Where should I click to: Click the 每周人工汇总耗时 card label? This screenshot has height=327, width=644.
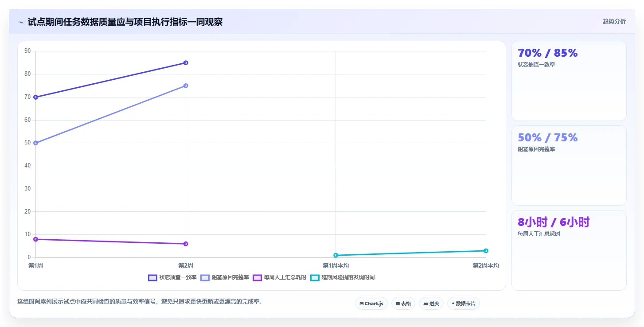click(x=539, y=234)
